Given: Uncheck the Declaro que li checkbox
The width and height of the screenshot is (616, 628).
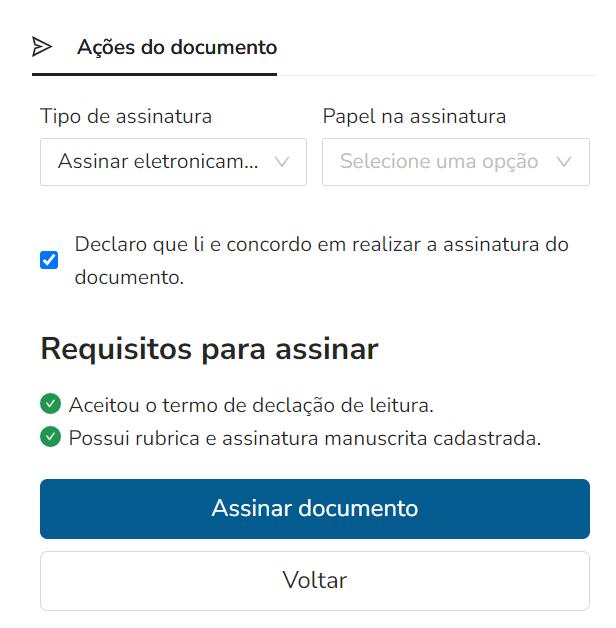Looking at the screenshot, I should point(49,260).
